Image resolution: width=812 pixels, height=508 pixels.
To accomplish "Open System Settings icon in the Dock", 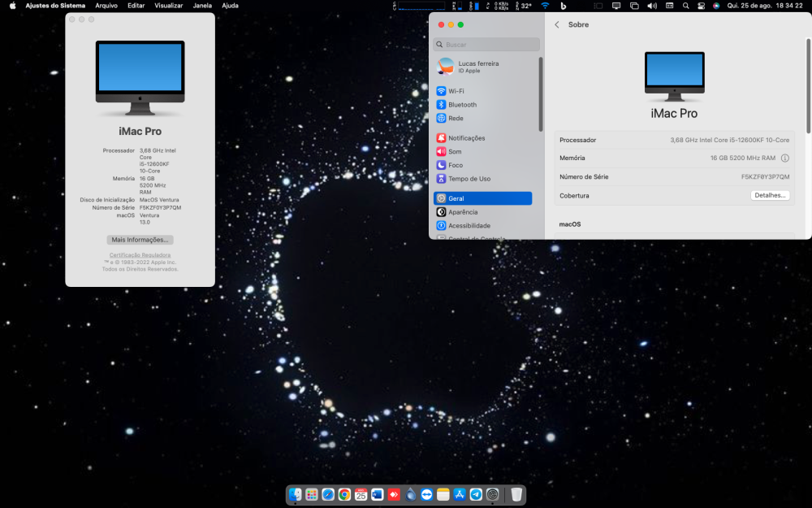I will tap(493, 494).
